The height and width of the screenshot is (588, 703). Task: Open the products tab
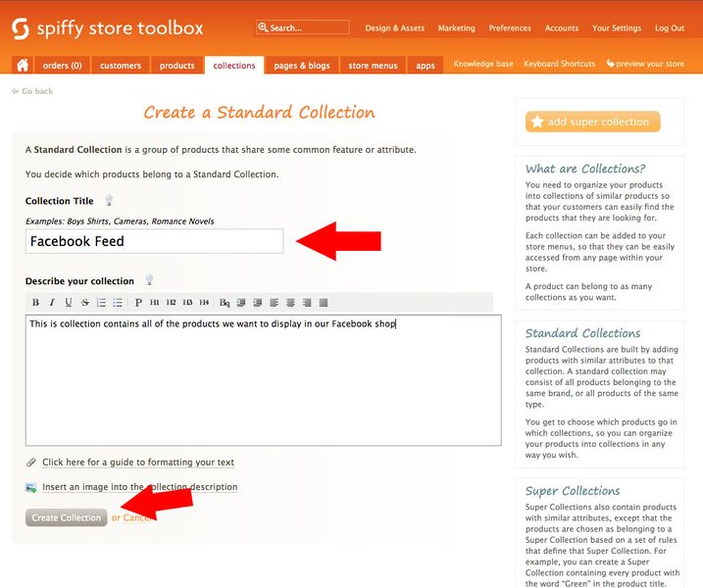click(x=176, y=66)
